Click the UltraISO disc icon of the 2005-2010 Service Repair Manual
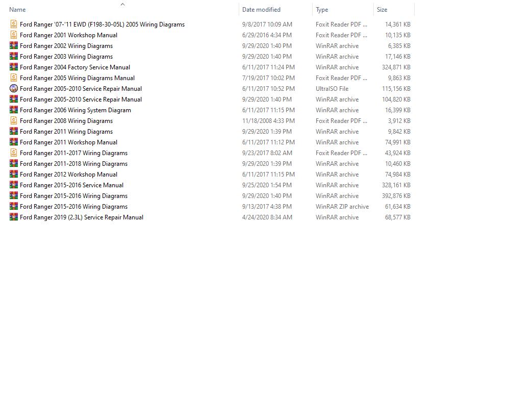The width and height of the screenshot is (532, 398). (x=14, y=89)
